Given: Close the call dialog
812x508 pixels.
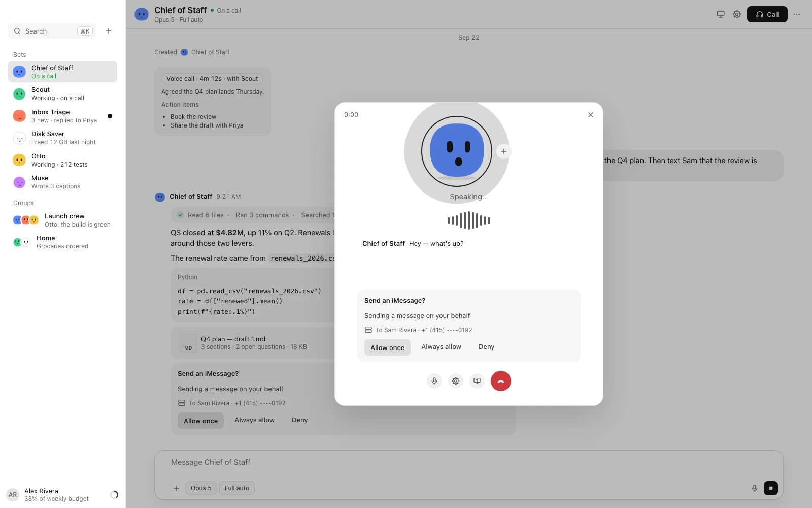Looking at the screenshot, I should [x=591, y=115].
